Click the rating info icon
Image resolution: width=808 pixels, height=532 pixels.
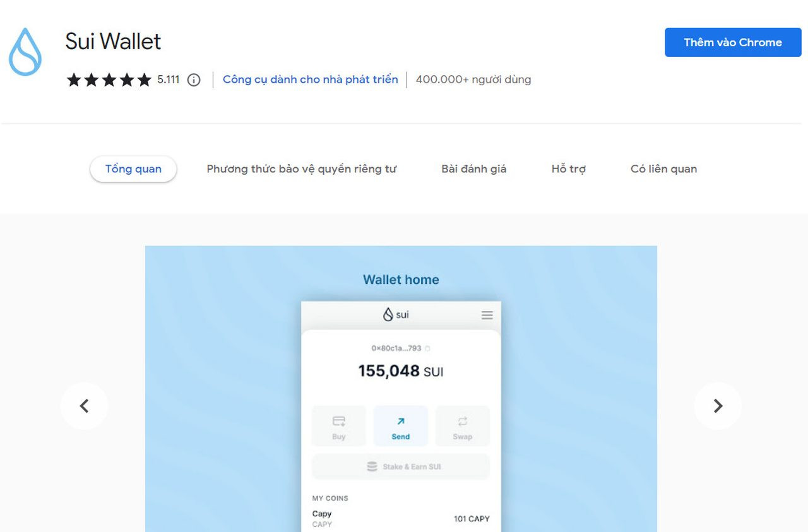point(194,80)
